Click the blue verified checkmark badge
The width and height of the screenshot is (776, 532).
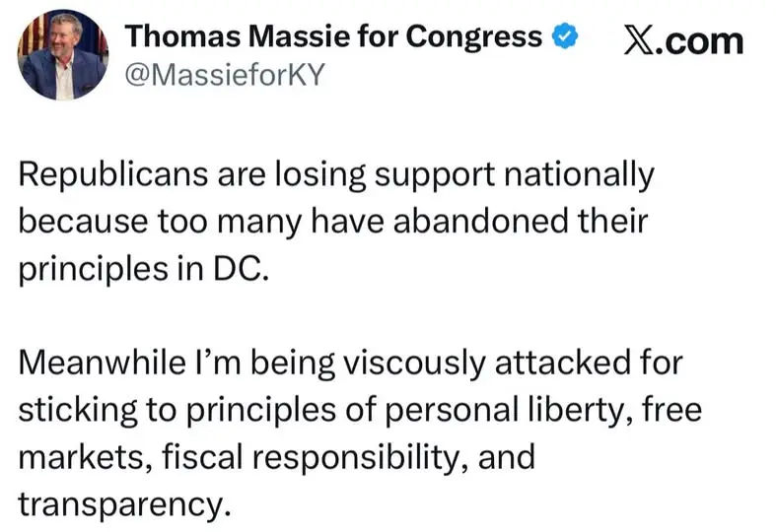[564, 37]
